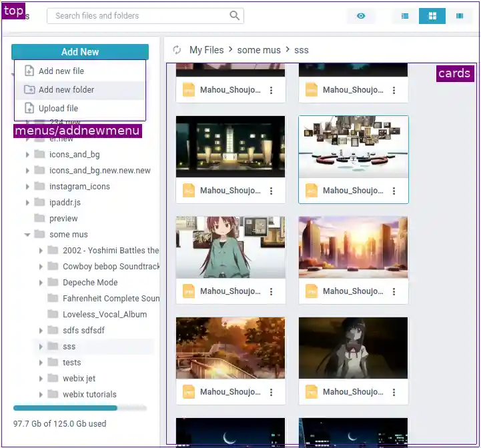Expand icons_and_bg.new.new.new folder arrow
Screen dimensions: 481x448
point(27,171)
